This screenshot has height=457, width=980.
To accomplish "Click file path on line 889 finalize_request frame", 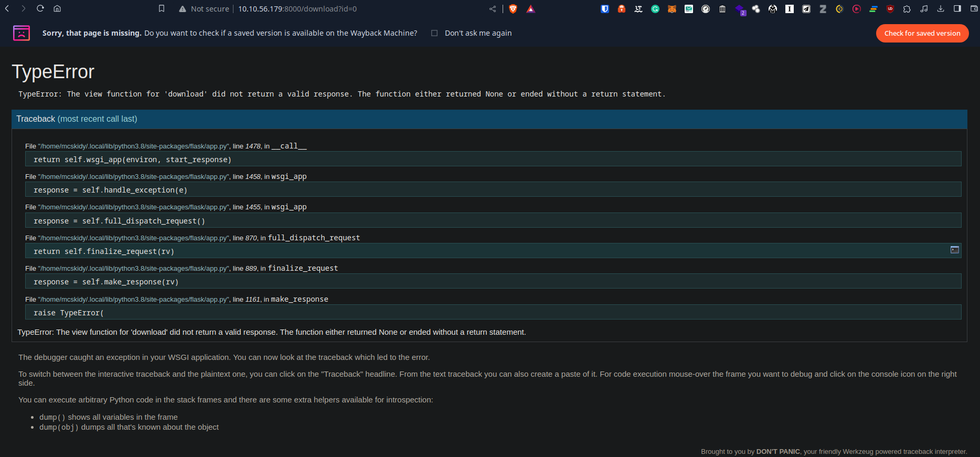I will pos(134,269).
